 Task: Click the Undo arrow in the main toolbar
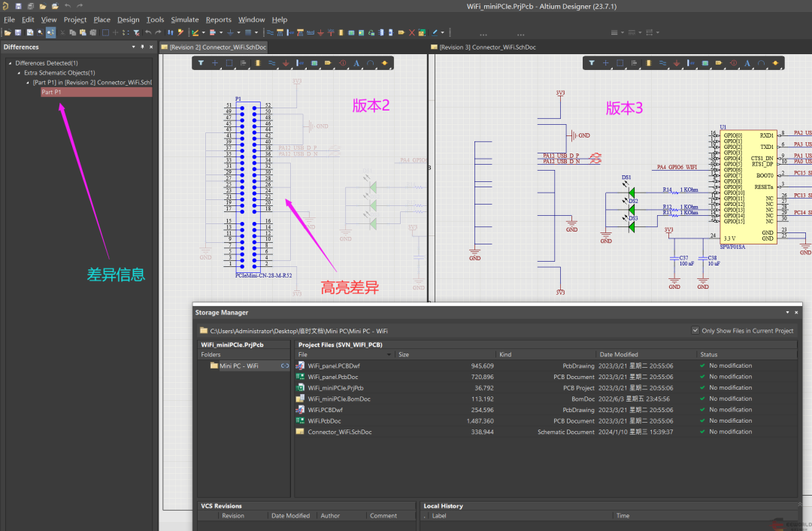[148, 32]
